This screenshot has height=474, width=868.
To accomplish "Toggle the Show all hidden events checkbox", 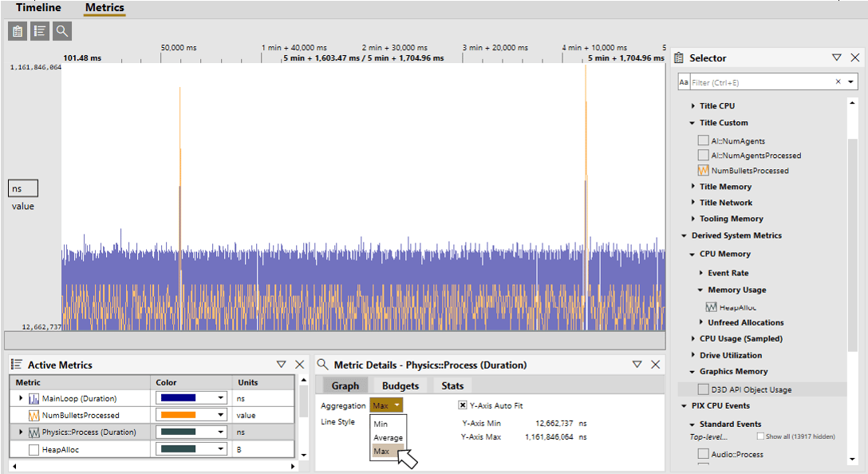I will tap(760, 436).
